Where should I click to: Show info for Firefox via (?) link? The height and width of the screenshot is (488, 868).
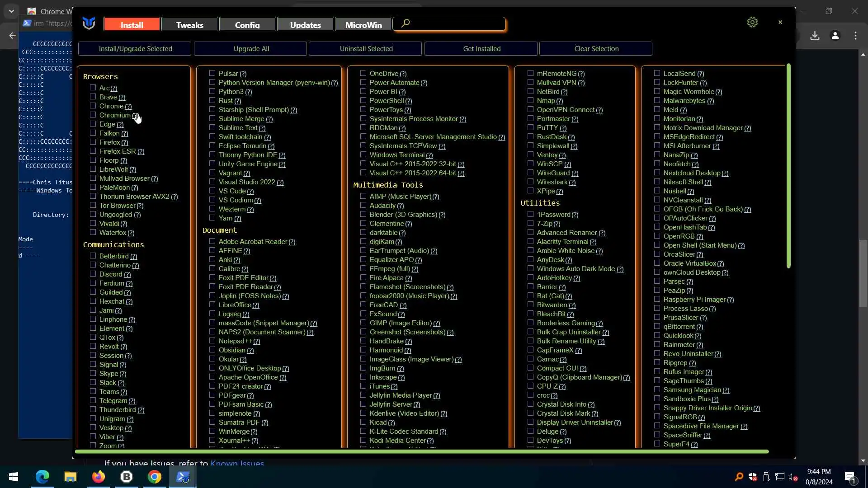[125, 143]
